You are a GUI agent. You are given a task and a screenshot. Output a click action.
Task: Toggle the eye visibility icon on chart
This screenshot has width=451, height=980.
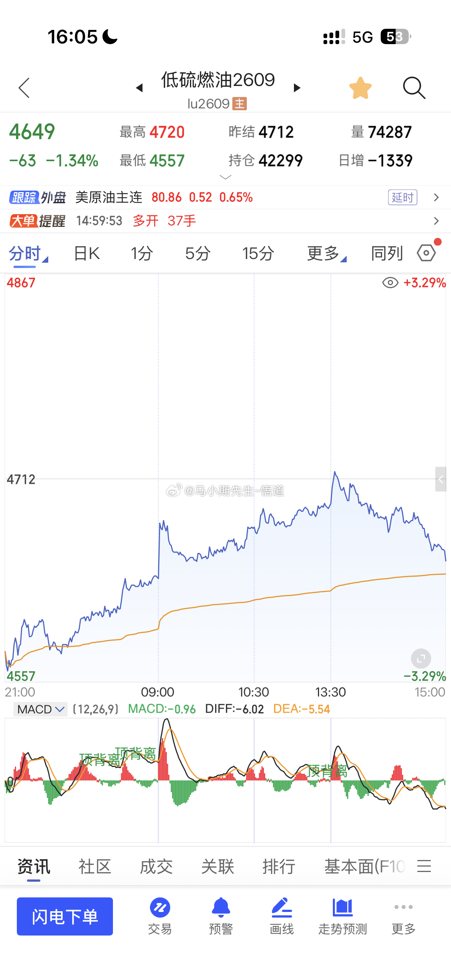click(x=390, y=283)
